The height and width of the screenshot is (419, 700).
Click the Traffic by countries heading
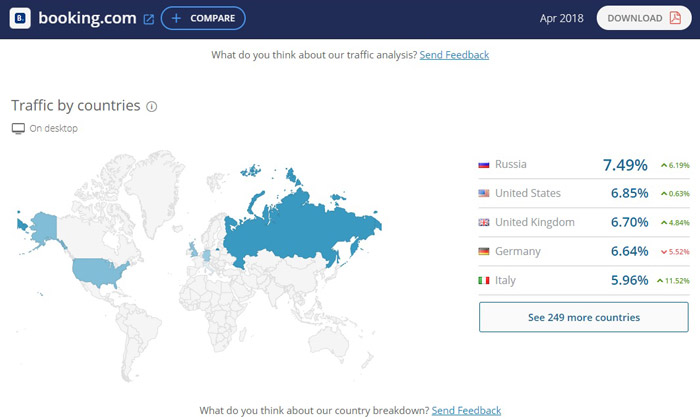tap(76, 106)
